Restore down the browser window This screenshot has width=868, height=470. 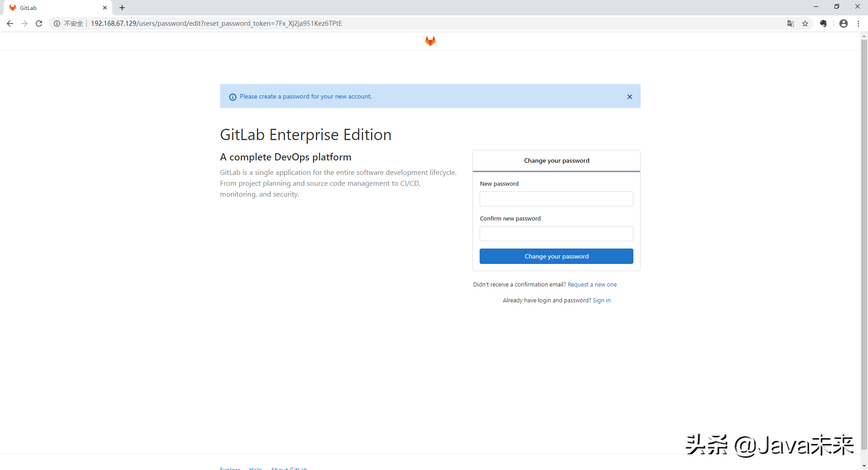point(837,7)
